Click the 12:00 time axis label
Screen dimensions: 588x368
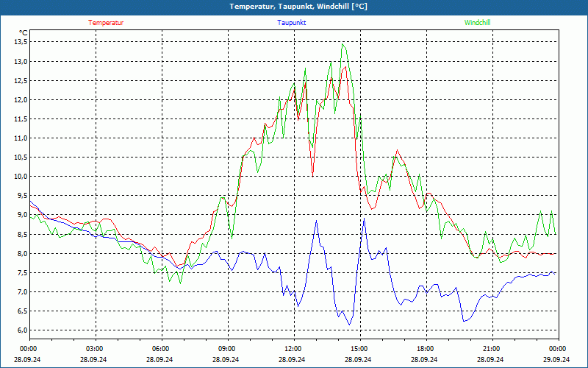tap(293, 349)
